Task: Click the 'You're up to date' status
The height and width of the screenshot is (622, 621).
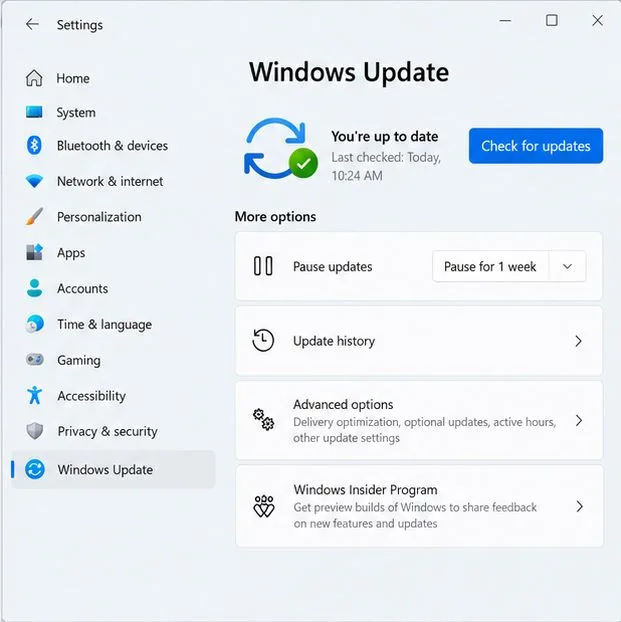Action: point(385,136)
